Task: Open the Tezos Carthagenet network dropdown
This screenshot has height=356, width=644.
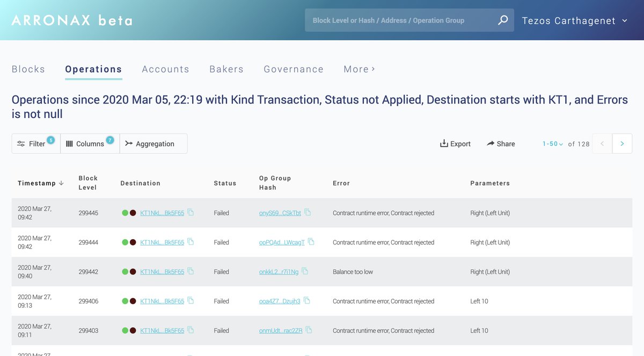Action: [x=575, y=21]
